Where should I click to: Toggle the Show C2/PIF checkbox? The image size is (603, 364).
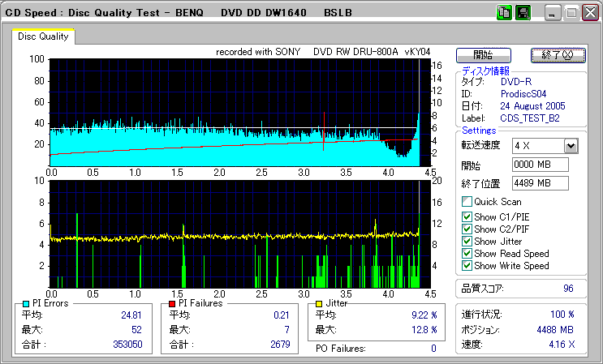(x=466, y=229)
